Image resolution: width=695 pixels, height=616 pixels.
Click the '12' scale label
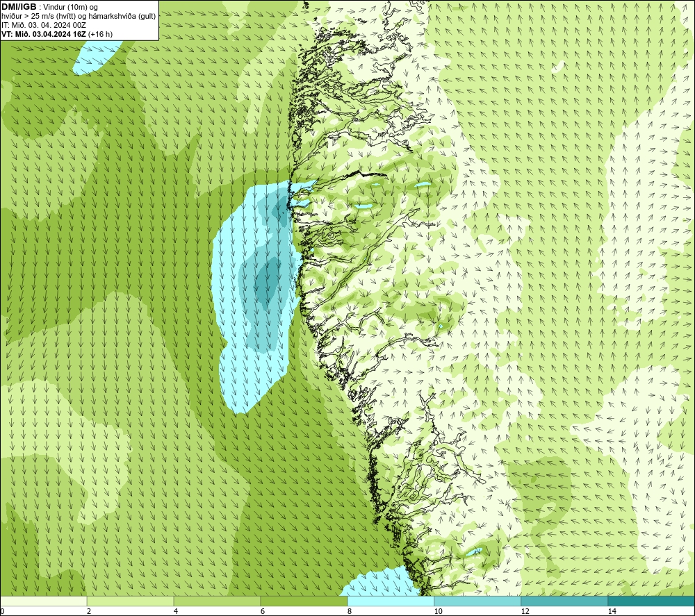pyautogui.click(x=525, y=611)
